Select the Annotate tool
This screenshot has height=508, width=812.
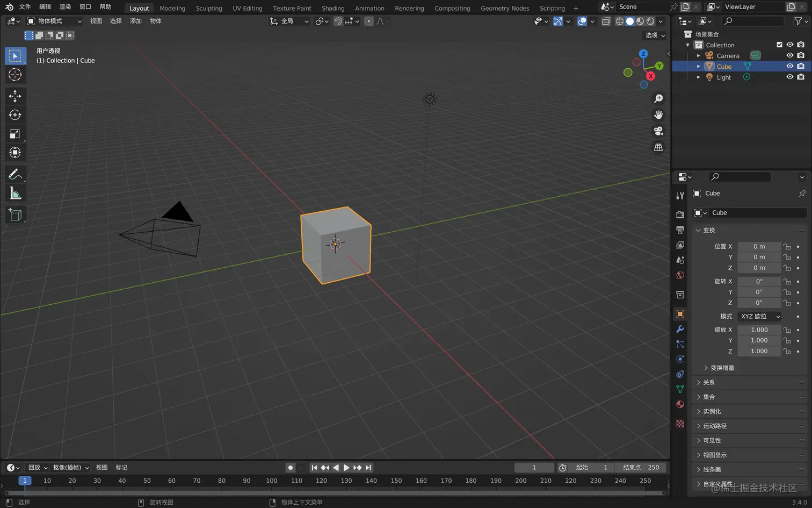(15, 173)
